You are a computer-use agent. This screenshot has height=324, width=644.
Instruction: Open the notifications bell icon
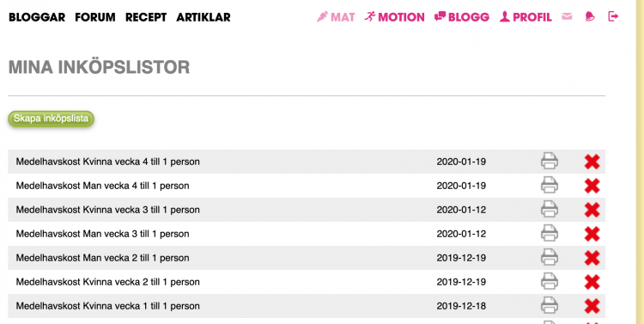(590, 16)
